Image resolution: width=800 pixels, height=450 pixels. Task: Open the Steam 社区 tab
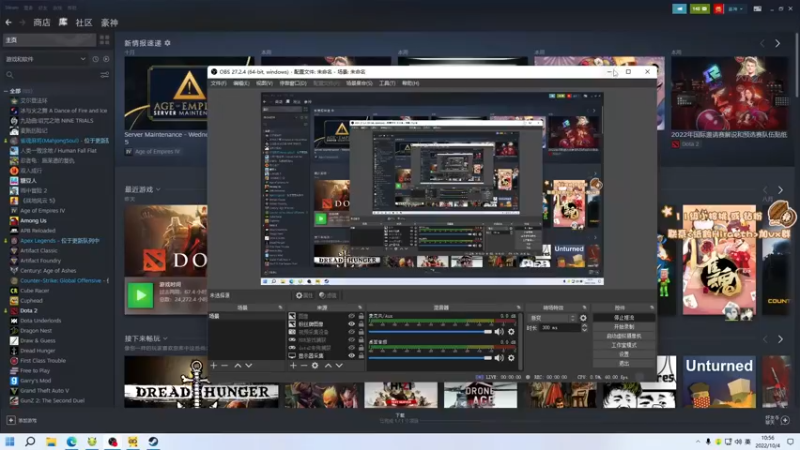(x=84, y=22)
